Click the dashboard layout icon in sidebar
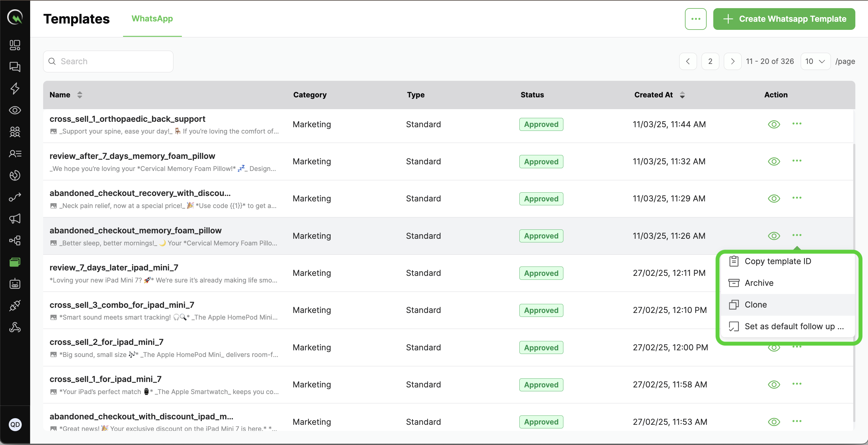The width and height of the screenshot is (868, 445). 15,45
